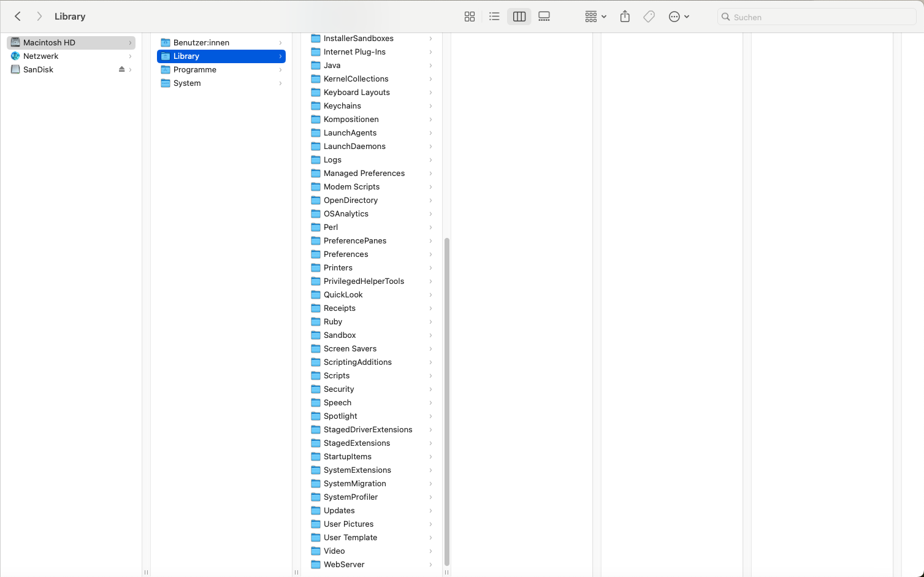This screenshot has width=924, height=577.
Task: Go back with the left arrow button
Action: pyautogui.click(x=18, y=17)
